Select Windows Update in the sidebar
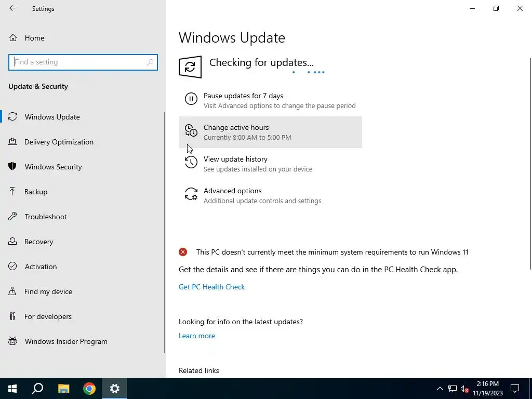Screen dimensions: 532x399 pos(83,117)
